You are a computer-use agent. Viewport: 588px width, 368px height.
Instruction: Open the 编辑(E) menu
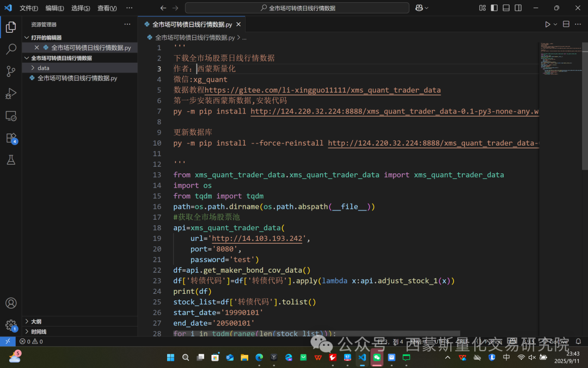(x=55, y=8)
